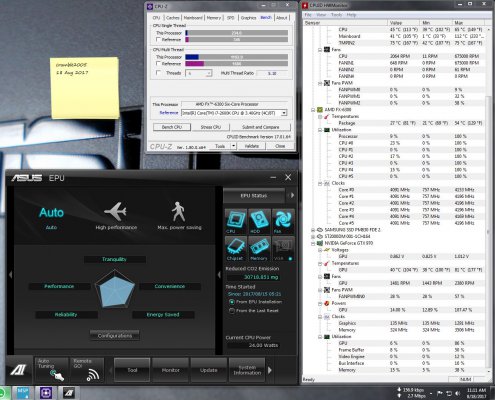Select the Fan icon in EPU Status

click(x=283, y=221)
